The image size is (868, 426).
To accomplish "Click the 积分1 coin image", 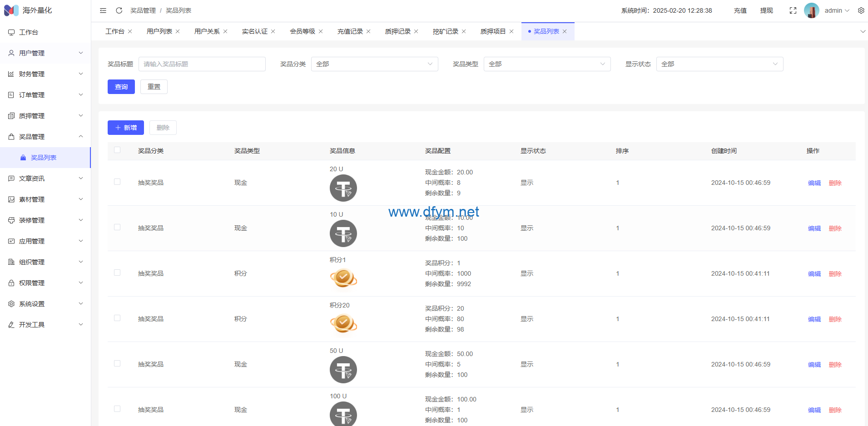I will tap(343, 278).
